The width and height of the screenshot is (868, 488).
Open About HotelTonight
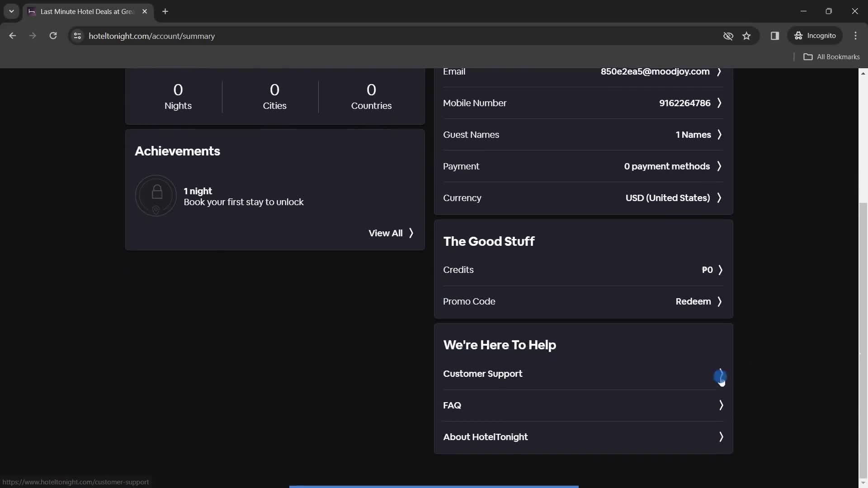tap(583, 437)
